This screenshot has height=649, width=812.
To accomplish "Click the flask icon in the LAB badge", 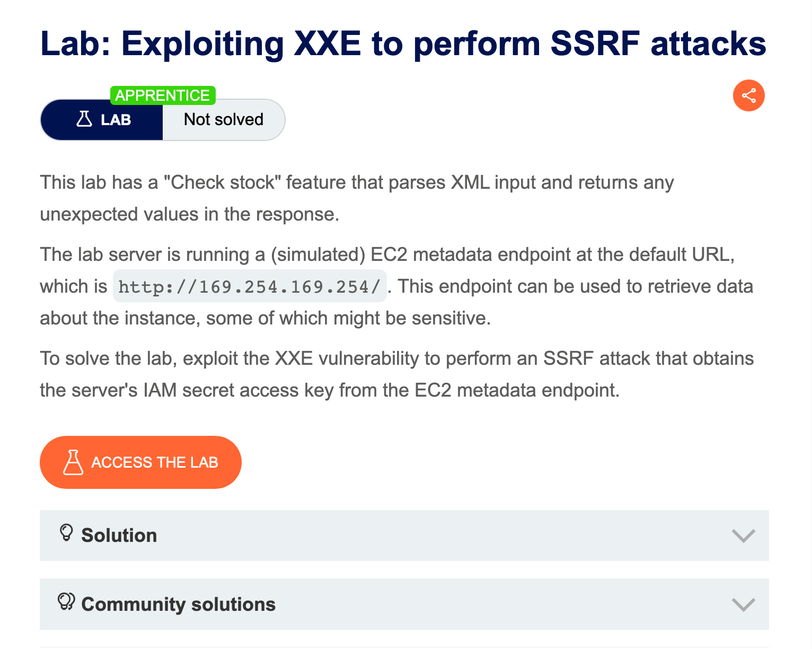I will pos(84,119).
